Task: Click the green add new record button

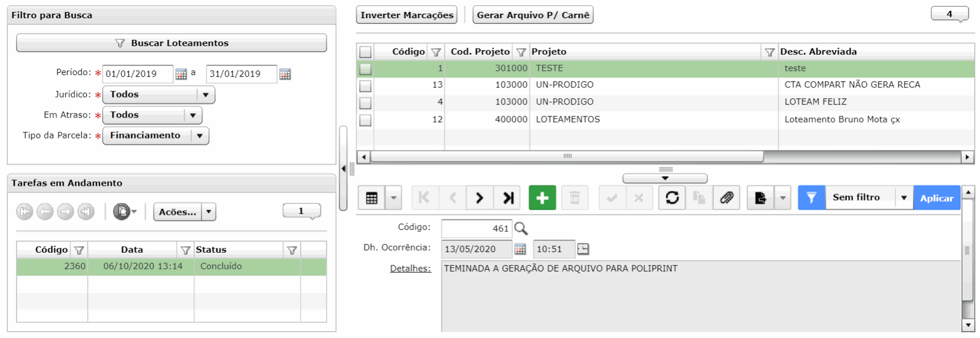Action: pyautogui.click(x=542, y=198)
